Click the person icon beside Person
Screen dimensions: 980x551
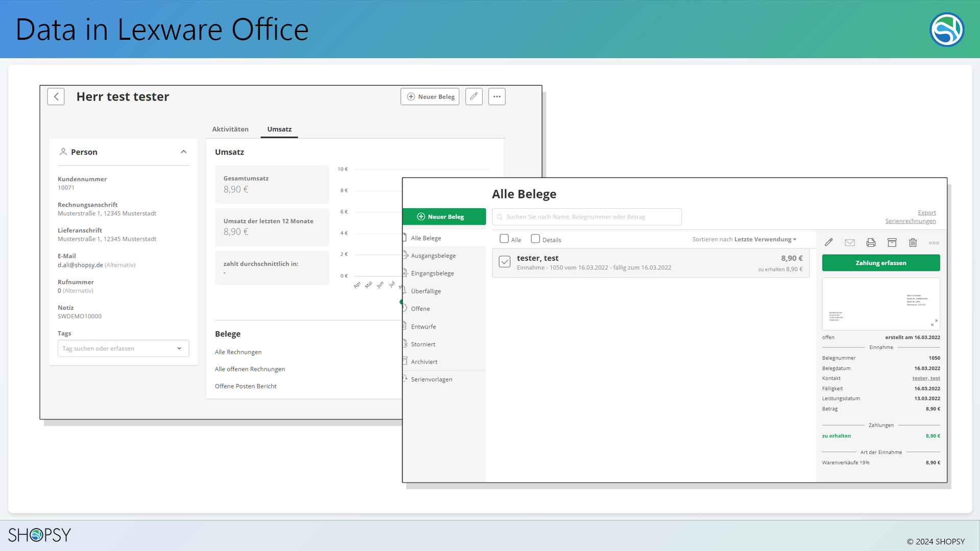tap(63, 152)
